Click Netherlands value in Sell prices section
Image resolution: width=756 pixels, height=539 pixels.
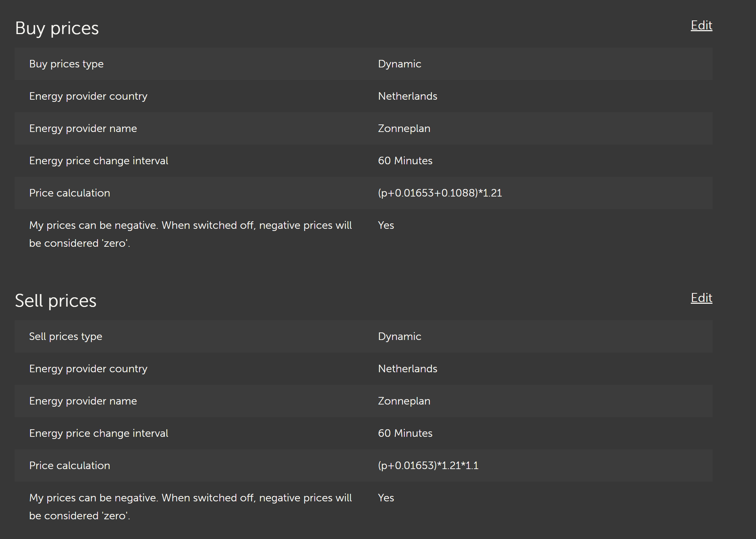408,369
